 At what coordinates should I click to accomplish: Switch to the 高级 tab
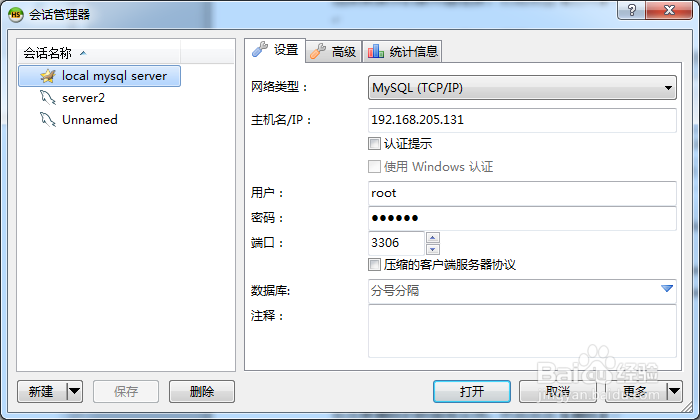pos(334,51)
